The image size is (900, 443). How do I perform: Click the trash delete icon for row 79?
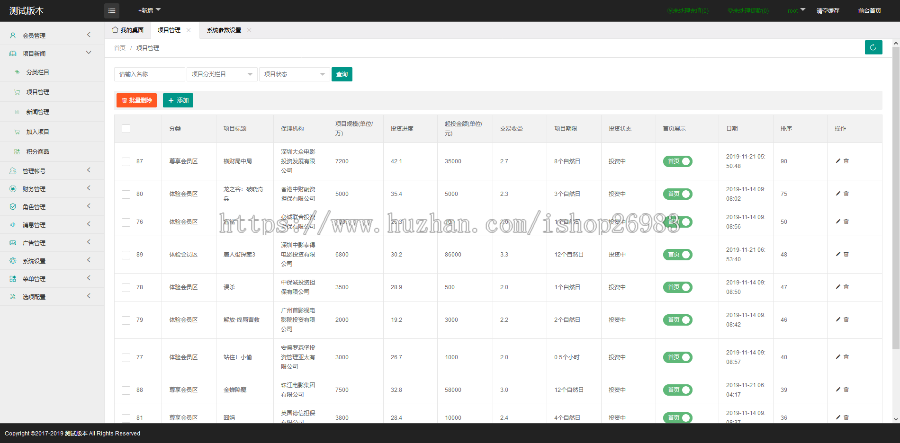click(847, 321)
